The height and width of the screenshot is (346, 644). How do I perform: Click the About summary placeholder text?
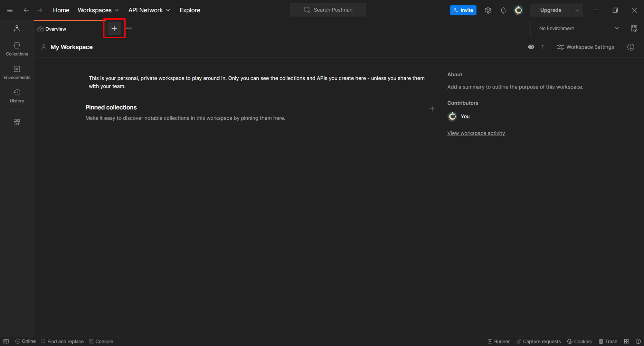pos(515,87)
